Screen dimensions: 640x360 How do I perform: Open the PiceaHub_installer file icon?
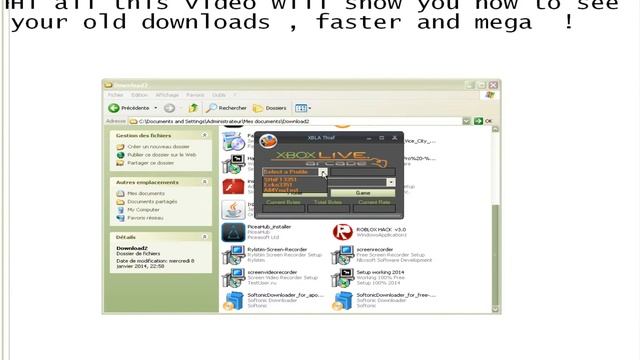pos(233,233)
